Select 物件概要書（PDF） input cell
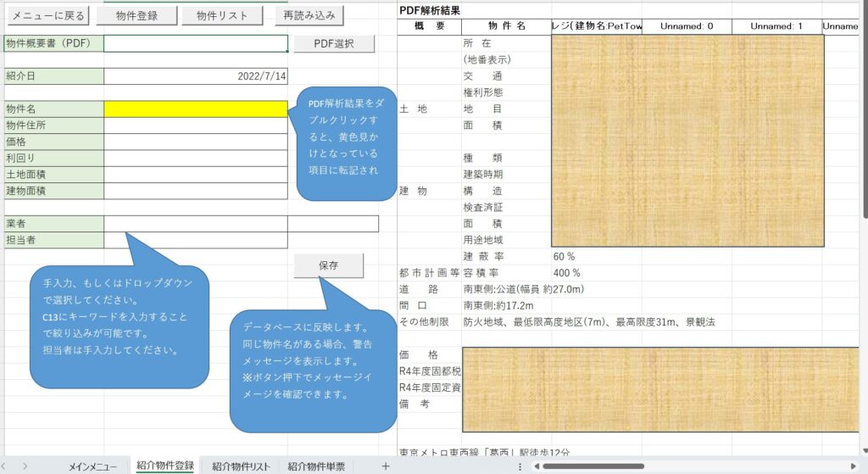 coord(196,43)
